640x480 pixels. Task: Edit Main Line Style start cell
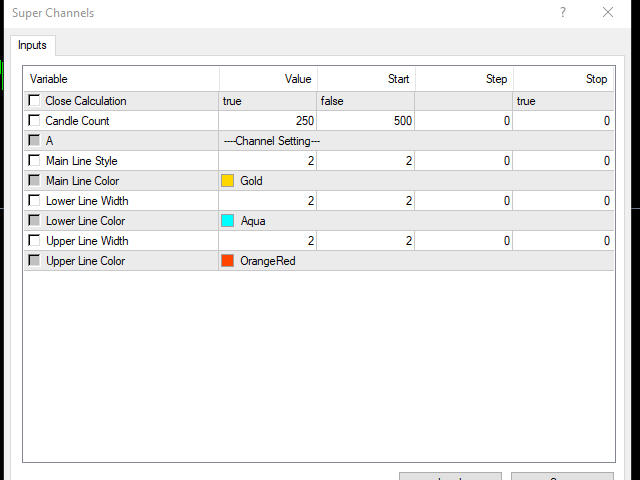(366, 161)
